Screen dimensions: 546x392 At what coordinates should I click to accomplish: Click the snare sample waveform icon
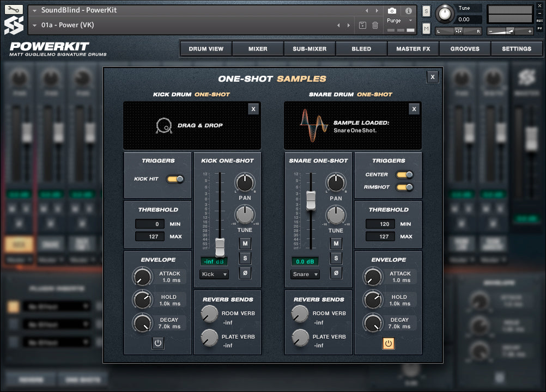[x=314, y=126]
